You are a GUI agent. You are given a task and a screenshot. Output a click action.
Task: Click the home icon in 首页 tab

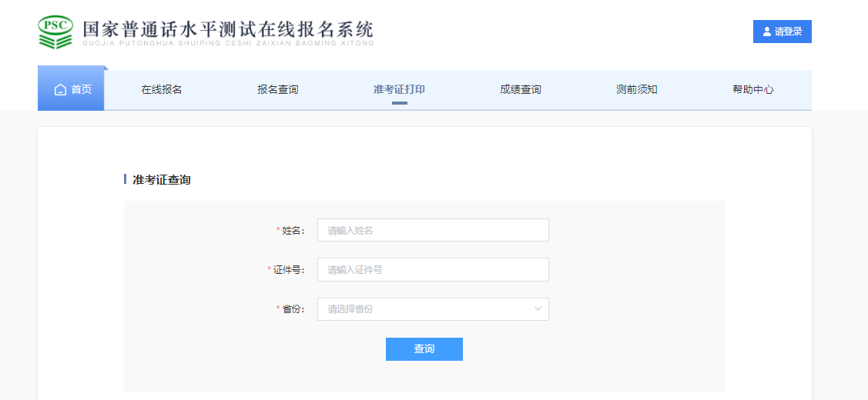[x=60, y=90]
